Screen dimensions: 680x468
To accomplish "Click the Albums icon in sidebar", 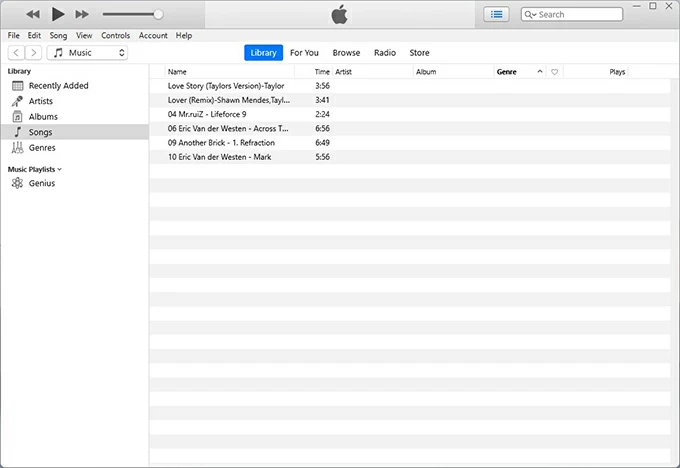I will [x=17, y=117].
